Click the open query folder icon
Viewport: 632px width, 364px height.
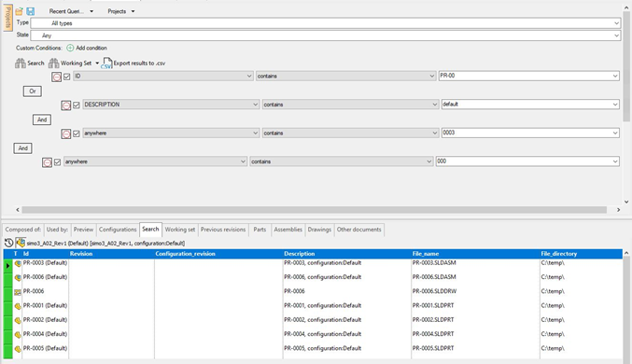[19, 11]
